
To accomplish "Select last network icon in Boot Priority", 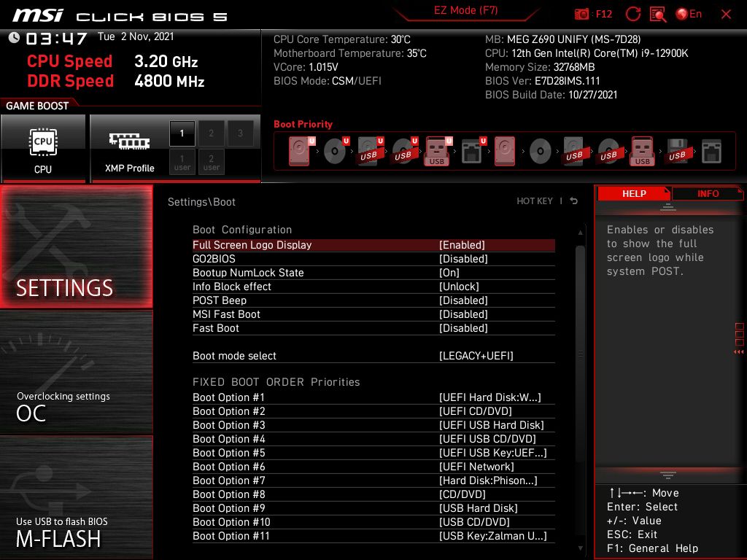I will coord(711,151).
